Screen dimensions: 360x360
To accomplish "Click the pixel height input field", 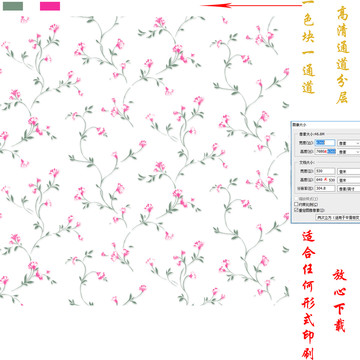I will coord(325,151).
